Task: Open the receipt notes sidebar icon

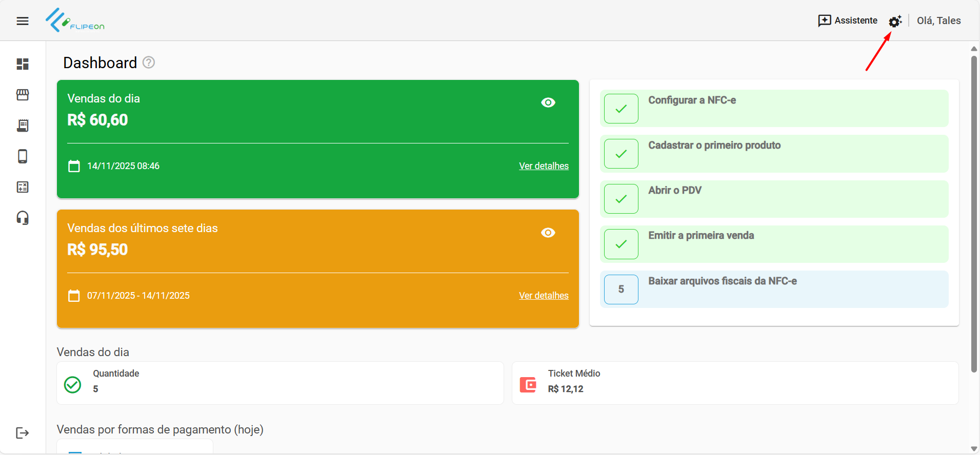Action: (23, 126)
